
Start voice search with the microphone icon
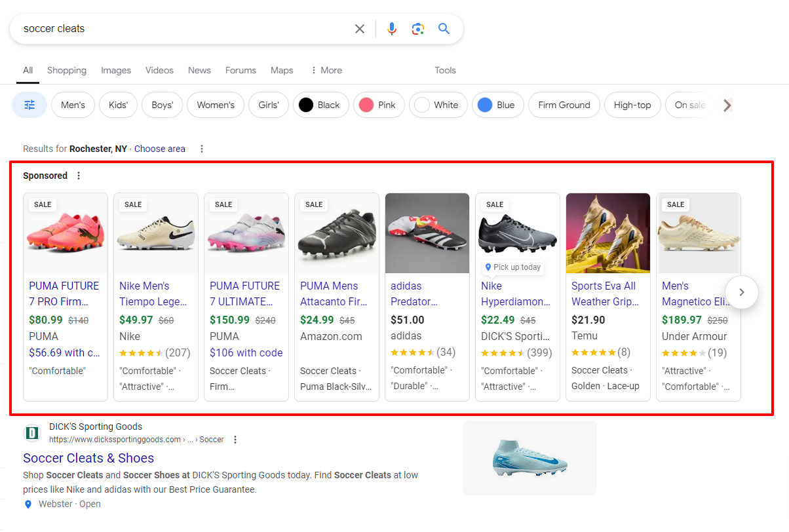coord(391,28)
